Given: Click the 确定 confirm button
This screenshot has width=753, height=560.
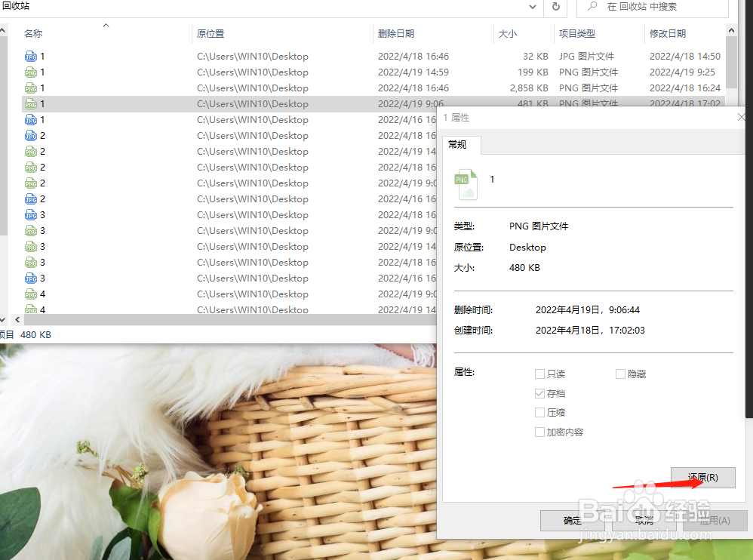Looking at the screenshot, I should (x=571, y=521).
